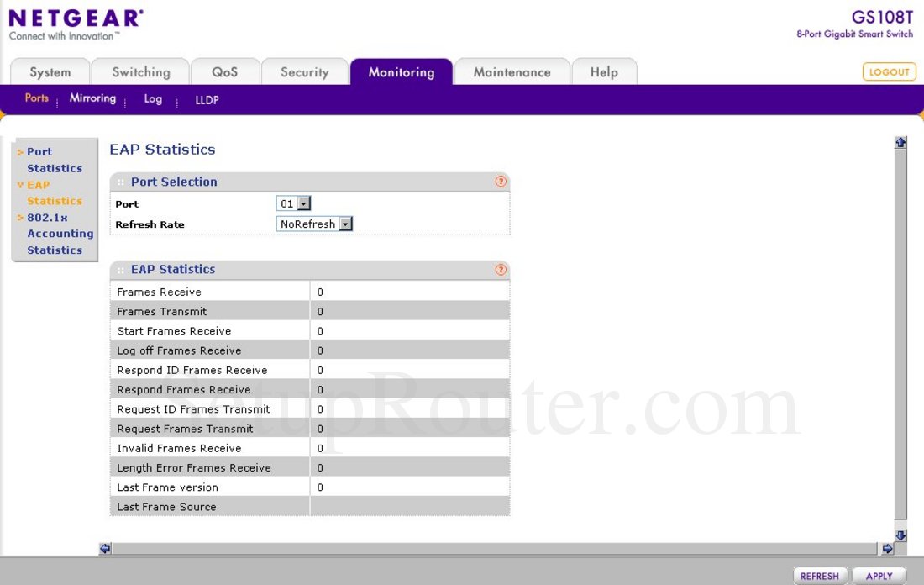Viewport: 924px width, 585px height.
Task: Click the right scroll arrow icon
Action: click(887, 548)
